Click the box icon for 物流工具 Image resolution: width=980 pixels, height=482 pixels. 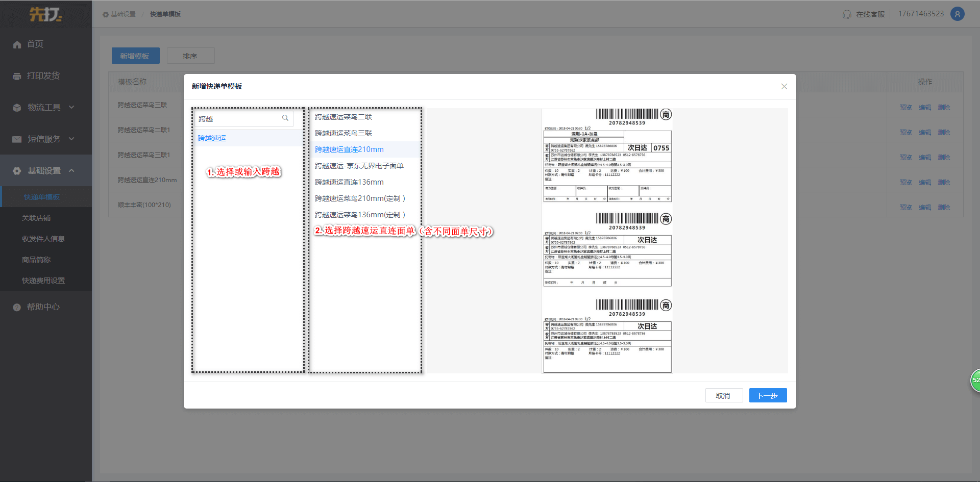17,108
